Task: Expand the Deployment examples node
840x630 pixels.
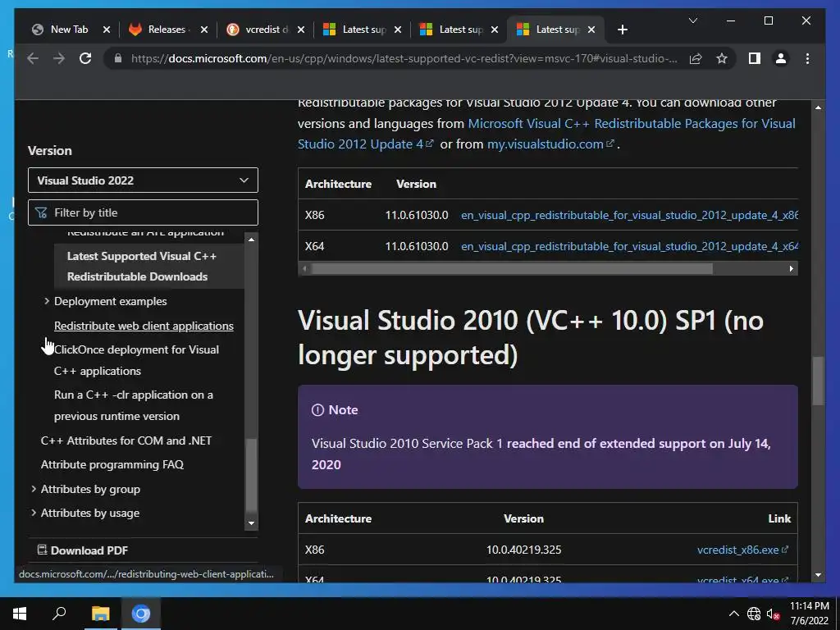Action: coord(47,301)
